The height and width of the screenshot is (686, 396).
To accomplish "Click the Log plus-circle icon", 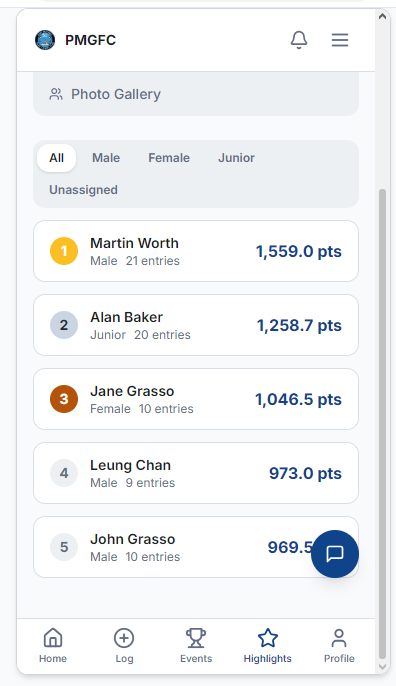I will (x=124, y=638).
